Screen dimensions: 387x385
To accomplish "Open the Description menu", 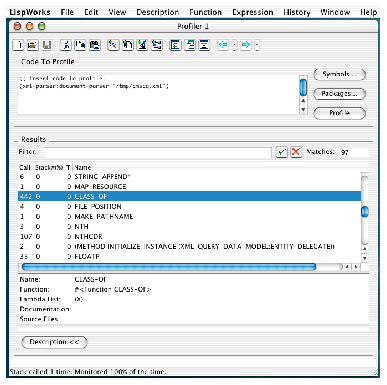I will coord(158,12).
